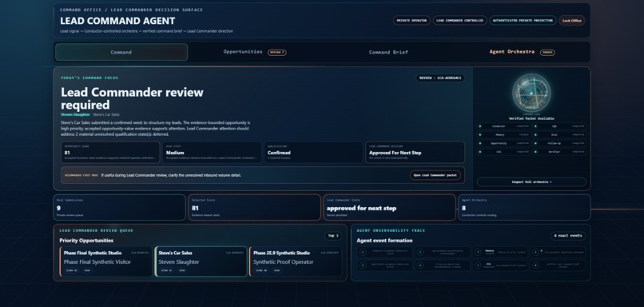The image size is (644, 307).
Task: Click 'LEAD COMMAND AGENT' title
Action: click(x=117, y=21)
